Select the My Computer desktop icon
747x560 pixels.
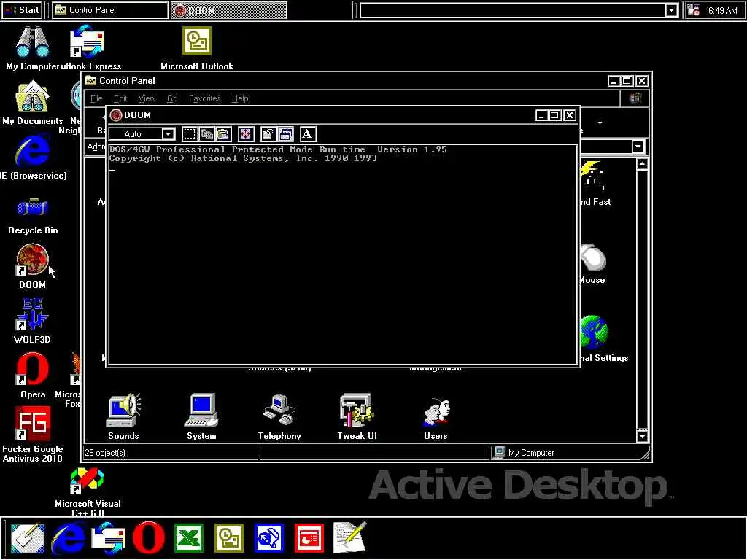tap(32, 47)
